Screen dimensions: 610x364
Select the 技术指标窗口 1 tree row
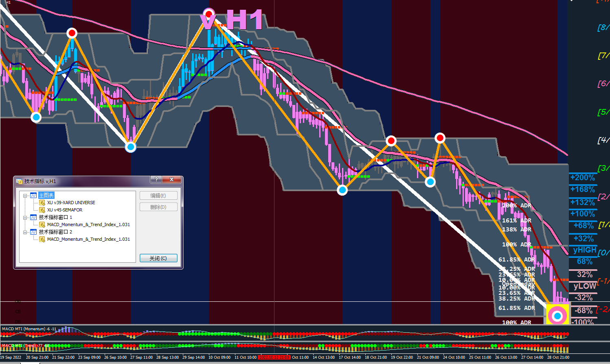[55, 218]
